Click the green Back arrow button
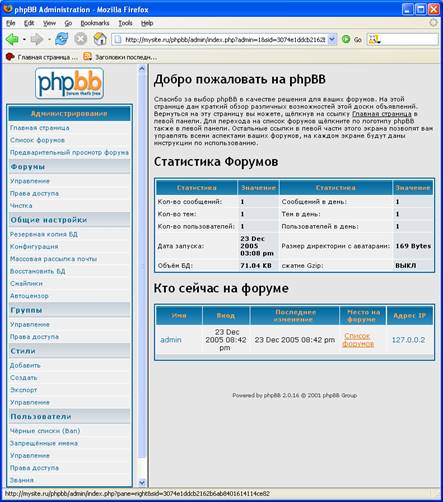443x502 pixels. point(12,40)
